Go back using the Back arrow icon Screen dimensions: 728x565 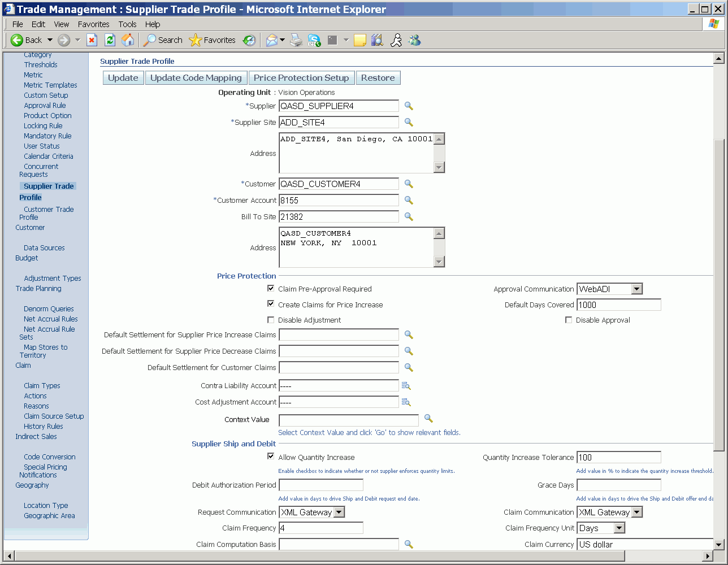tap(16, 40)
